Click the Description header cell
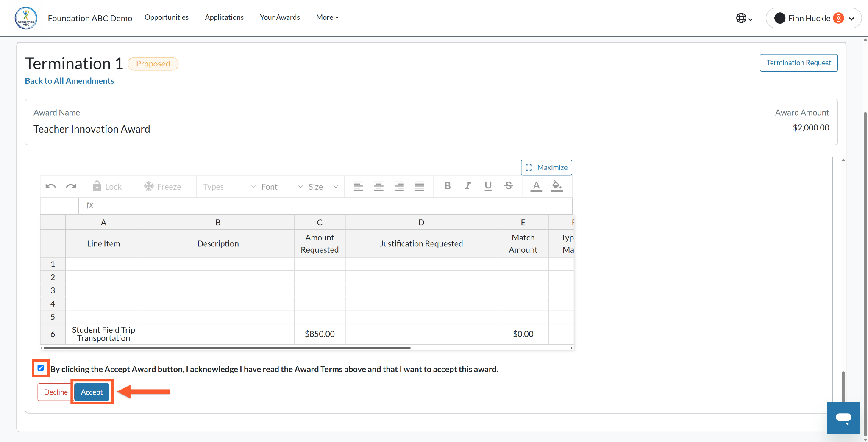The height and width of the screenshot is (442, 868). (x=218, y=243)
